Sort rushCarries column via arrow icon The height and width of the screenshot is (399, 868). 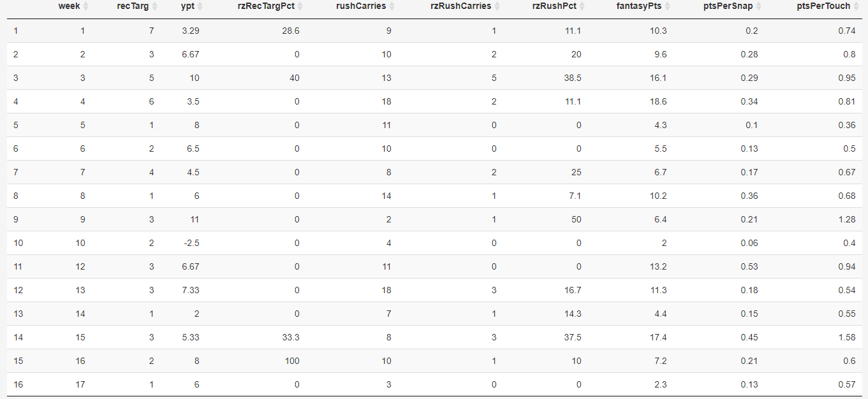pyautogui.click(x=392, y=6)
